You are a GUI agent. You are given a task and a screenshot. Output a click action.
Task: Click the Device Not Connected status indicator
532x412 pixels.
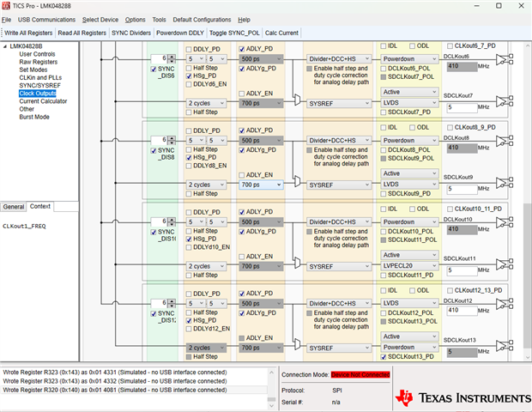click(360, 375)
